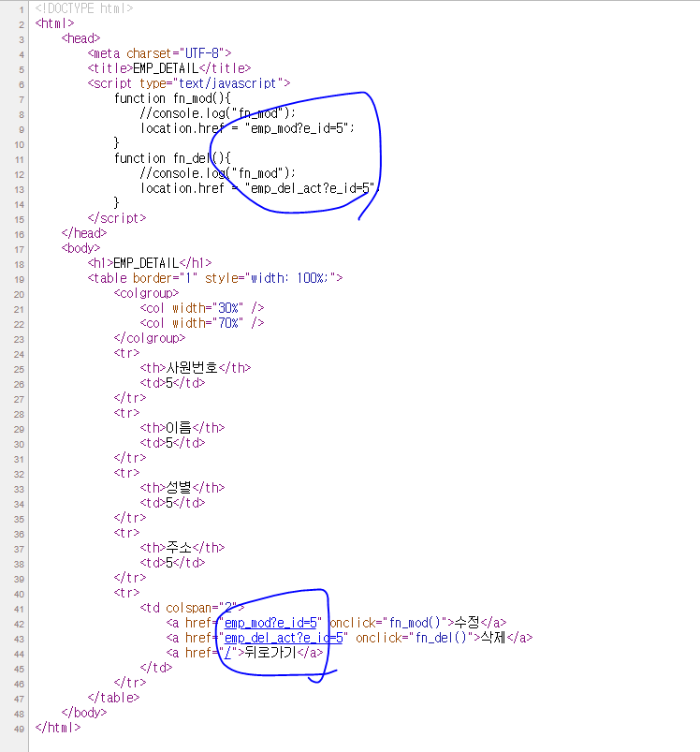Click line number 13 in the gutter
This screenshot has height=752, width=700.
[x=19, y=190]
